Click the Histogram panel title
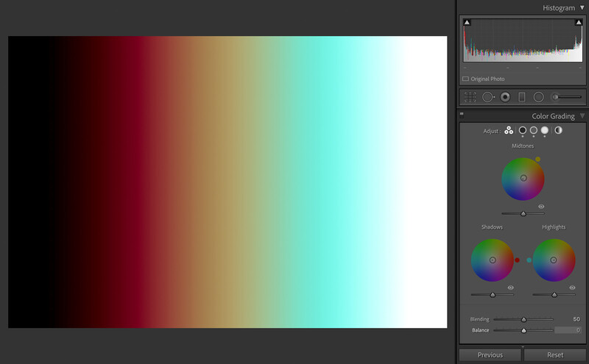This screenshot has height=364, width=589. pyautogui.click(x=559, y=8)
